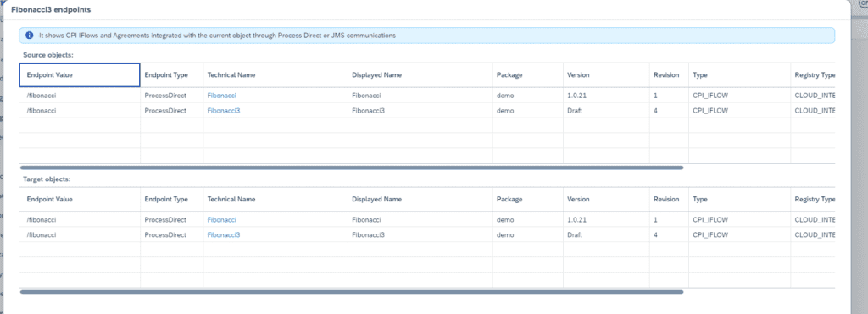Click Package column header in Source objects
The image size is (868, 314).
(527, 75)
